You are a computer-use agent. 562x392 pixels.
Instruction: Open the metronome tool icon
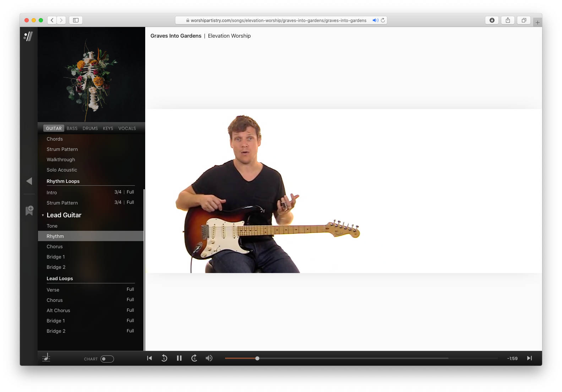tap(46, 358)
